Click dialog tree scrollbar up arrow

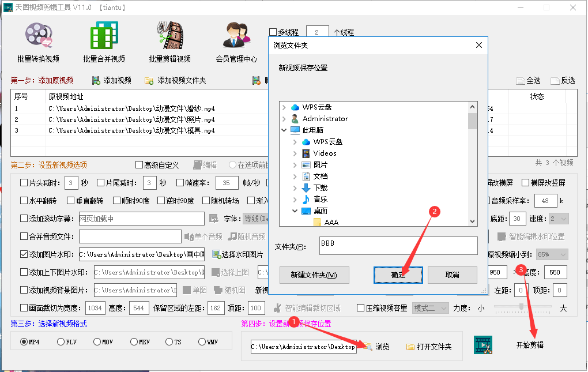pos(473,107)
